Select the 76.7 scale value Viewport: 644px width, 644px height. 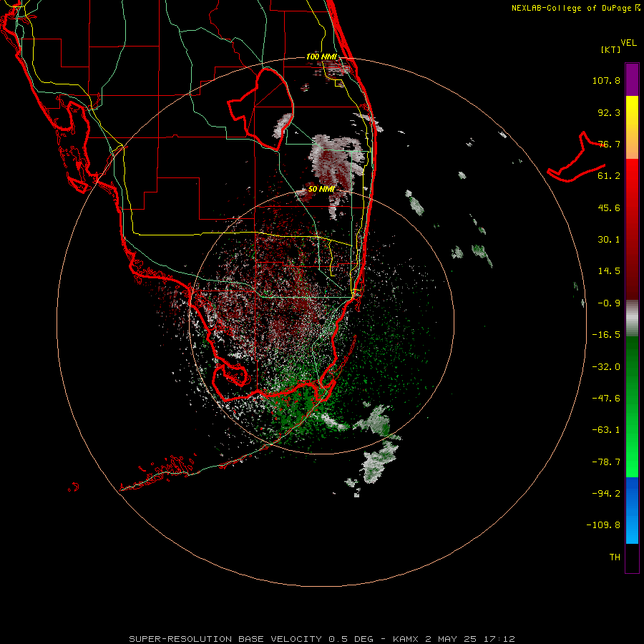(609, 144)
